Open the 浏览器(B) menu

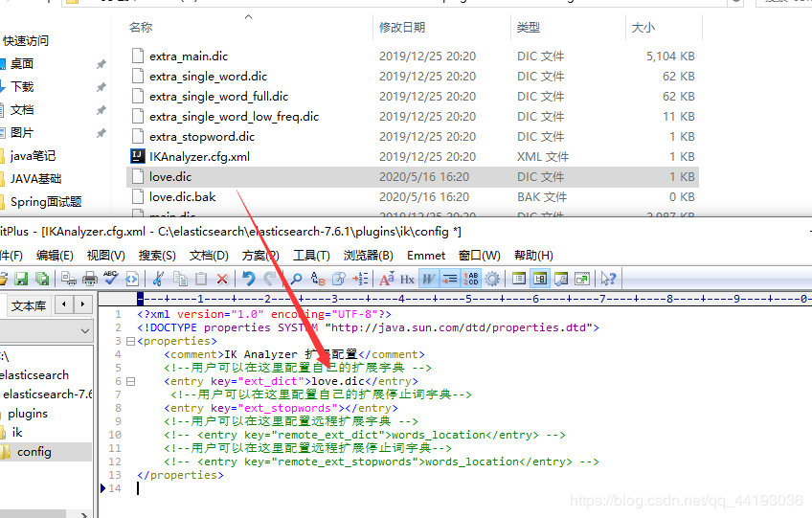click(369, 256)
